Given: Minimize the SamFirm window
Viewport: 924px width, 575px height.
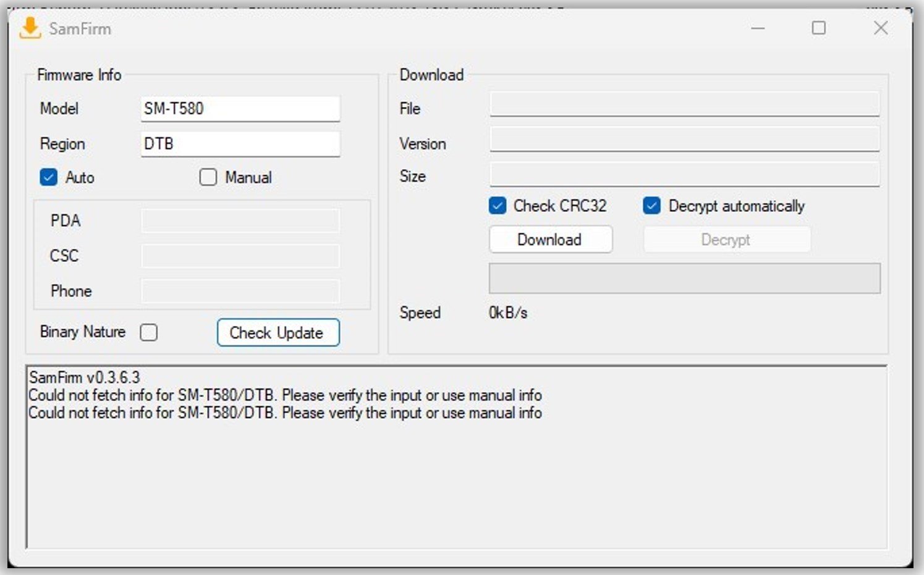Looking at the screenshot, I should [x=758, y=28].
